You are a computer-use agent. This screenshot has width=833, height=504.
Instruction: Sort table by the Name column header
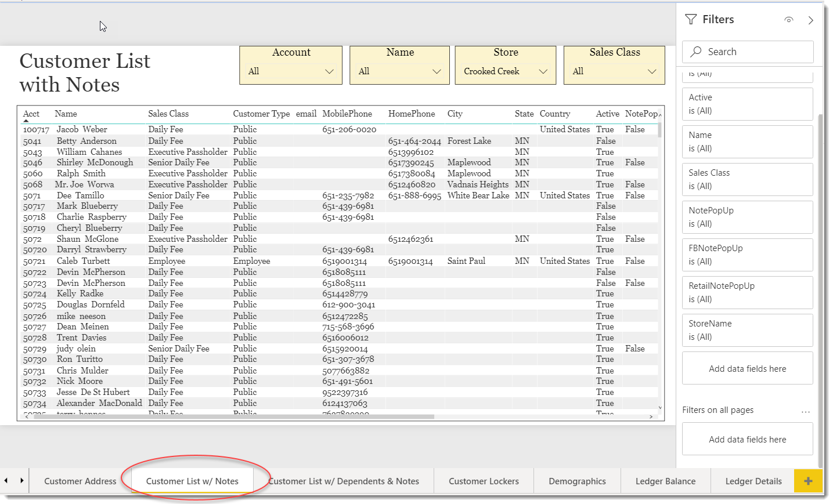click(x=66, y=114)
